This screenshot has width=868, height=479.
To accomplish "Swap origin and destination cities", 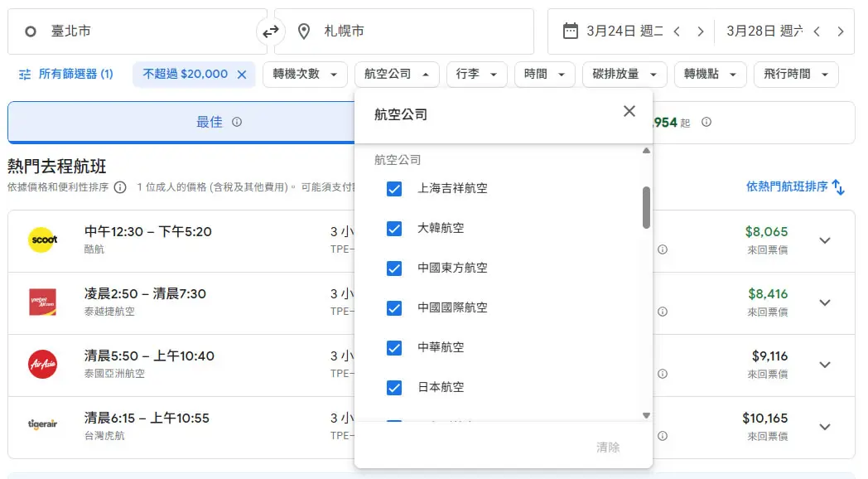I will [x=271, y=31].
